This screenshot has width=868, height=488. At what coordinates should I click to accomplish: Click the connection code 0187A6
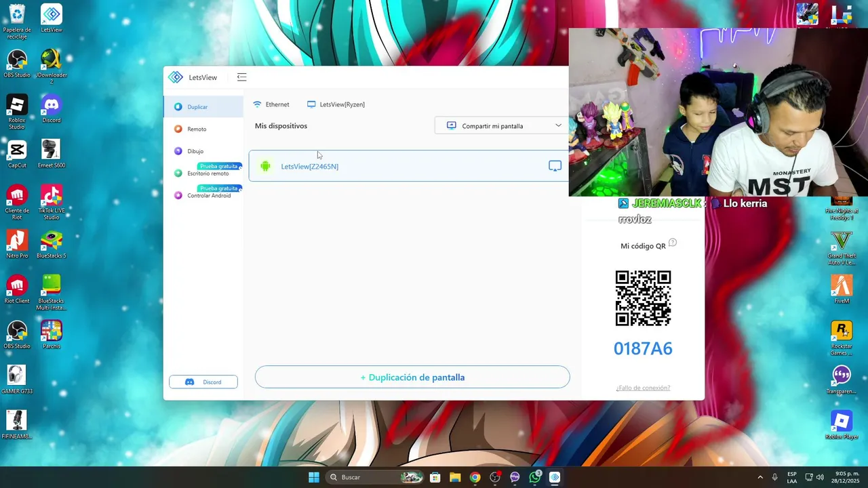click(643, 348)
